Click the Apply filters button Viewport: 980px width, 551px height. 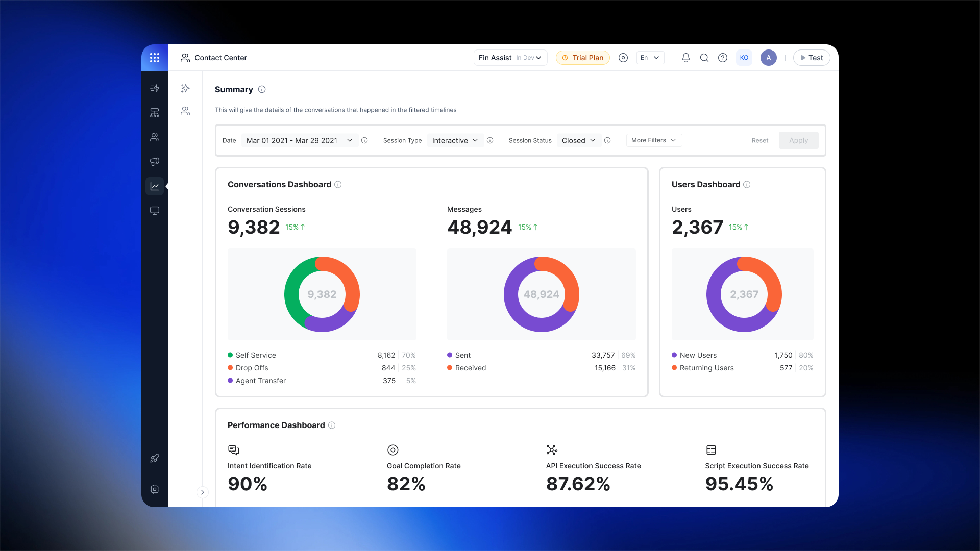pos(798,140)
